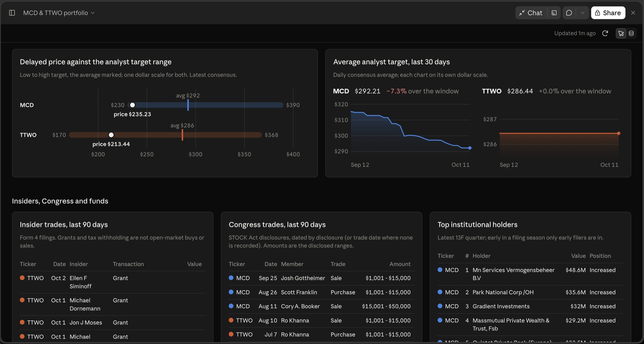Image resolution: width=644 pixels, height=344 pixels.
Task: Expand the chevron next to the comment icon
Action: (582, 13)
